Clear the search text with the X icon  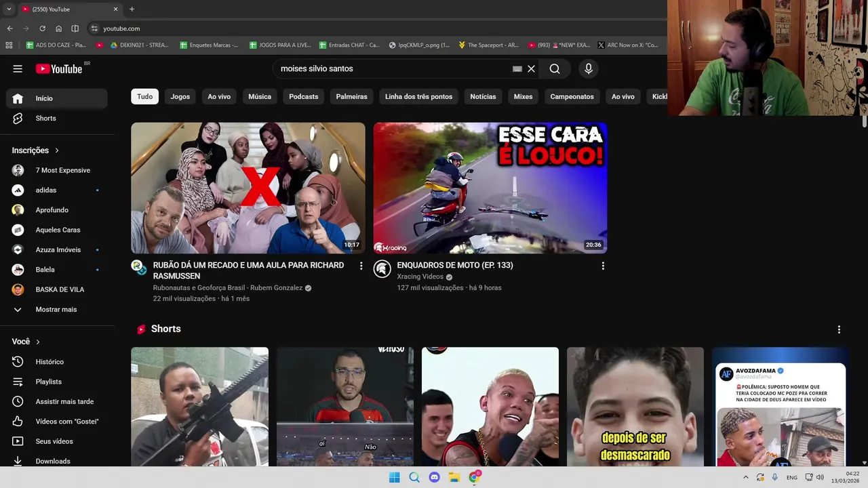[x=531, y=68]
